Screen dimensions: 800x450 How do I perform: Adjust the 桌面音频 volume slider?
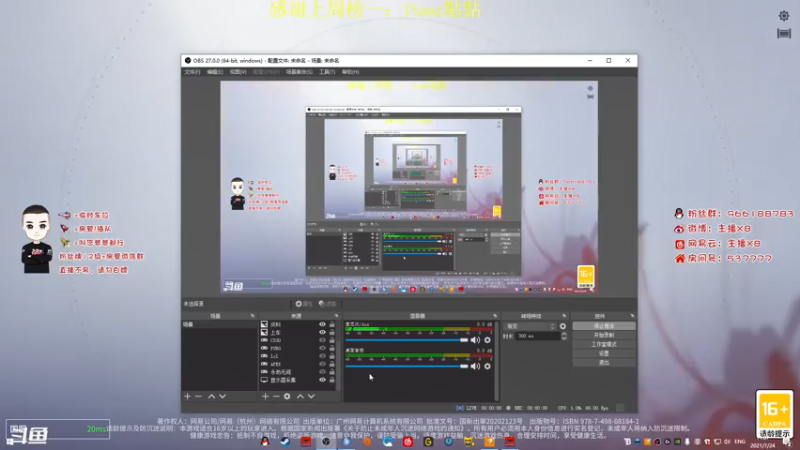(x=407, y=366)
